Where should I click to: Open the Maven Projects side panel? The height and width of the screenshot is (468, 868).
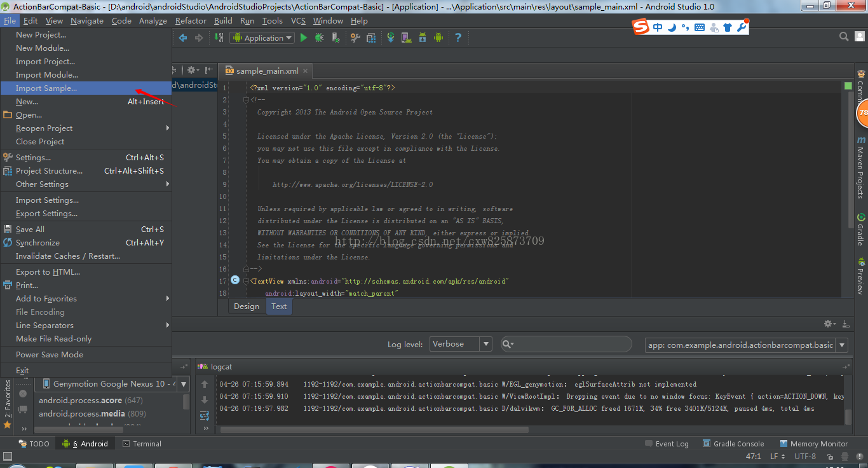(x=861, y=167)
